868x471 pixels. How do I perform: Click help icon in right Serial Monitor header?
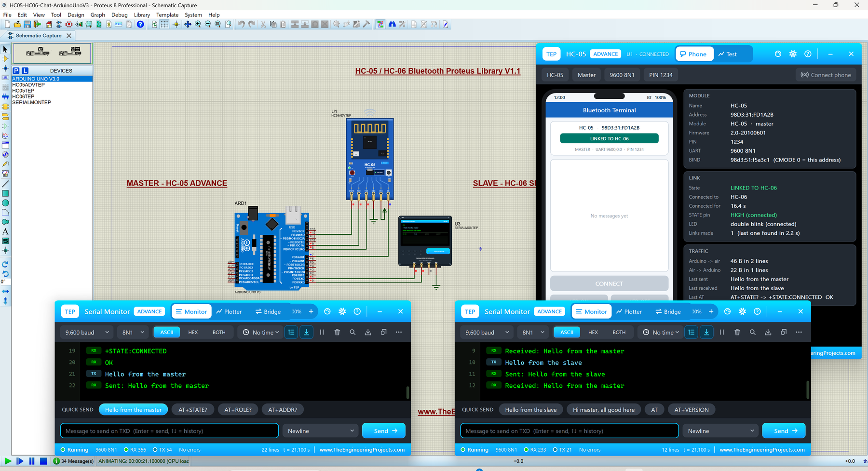point(757,311)
